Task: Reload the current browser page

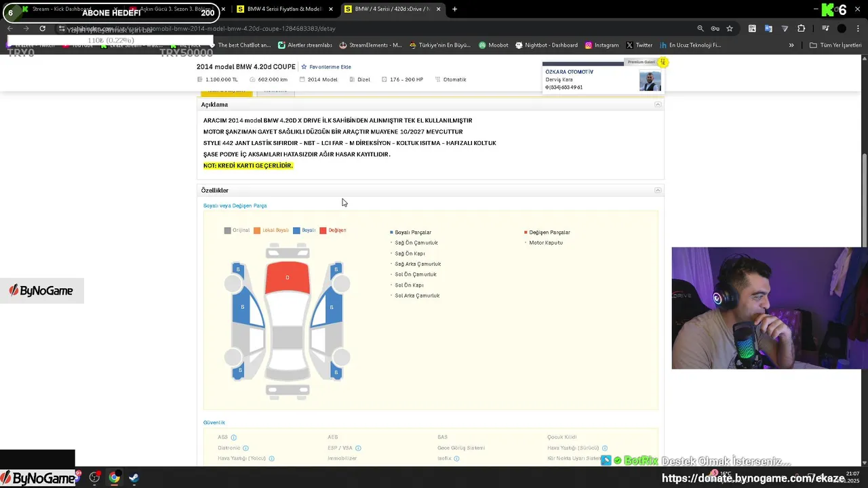Action: (42, 28)
